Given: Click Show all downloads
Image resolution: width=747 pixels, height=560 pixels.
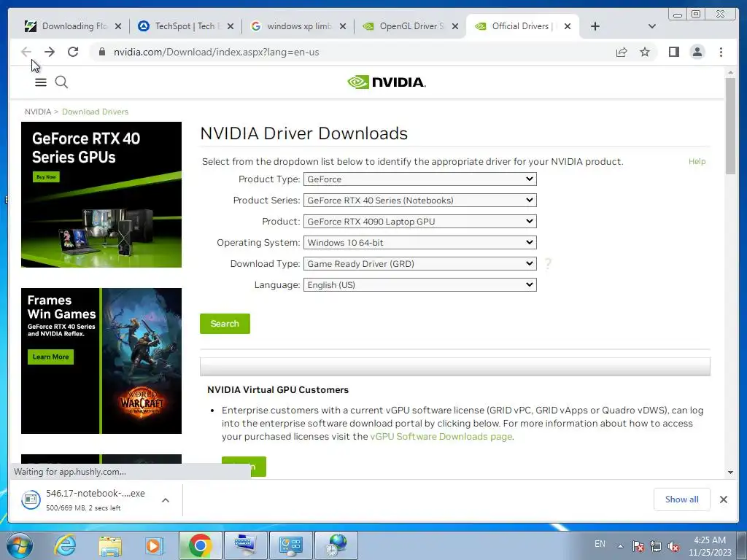Looking at the screenshot, I should (682, 499).
